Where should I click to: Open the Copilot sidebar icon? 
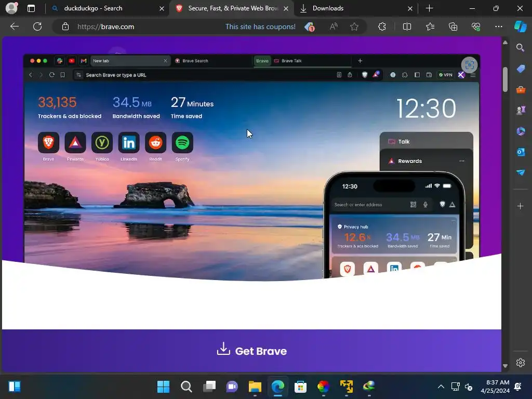tap(521, 26)
